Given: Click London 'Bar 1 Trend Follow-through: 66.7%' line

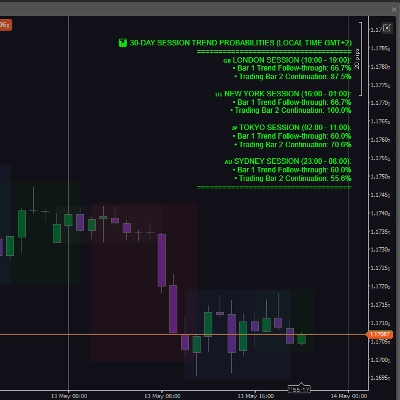Looking at the screenshot, I should click(x=292, y=68).
